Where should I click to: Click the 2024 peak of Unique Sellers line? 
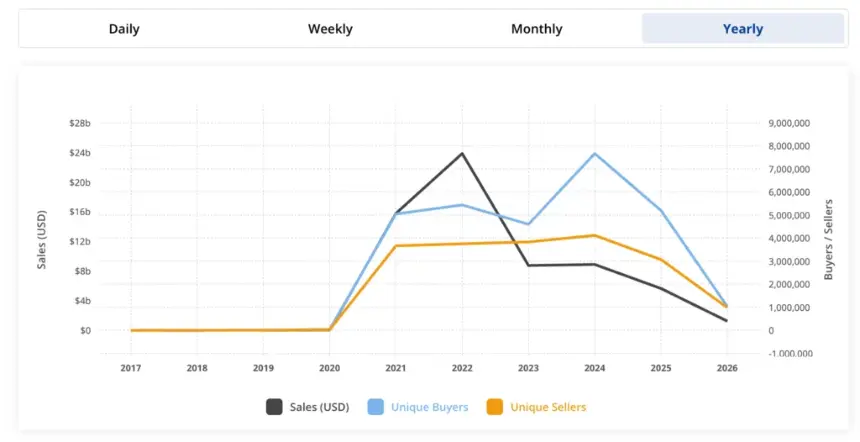pyautogui.click(x=595, y=235)
